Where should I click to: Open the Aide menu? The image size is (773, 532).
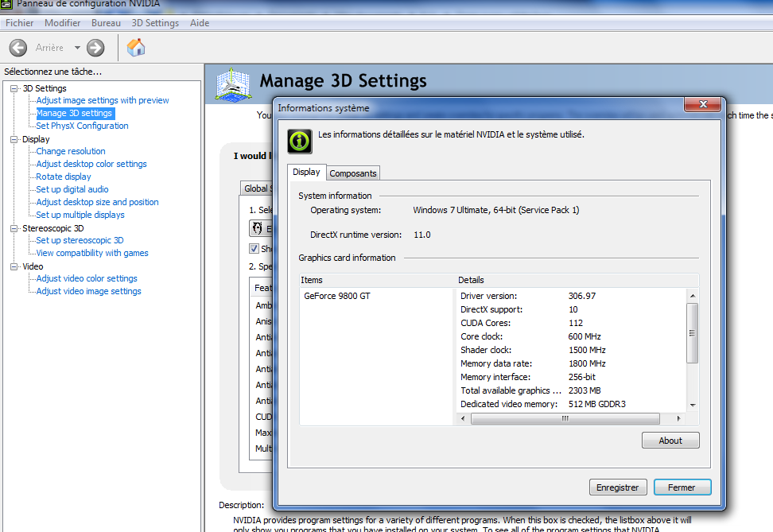click(x=200, y=23)
